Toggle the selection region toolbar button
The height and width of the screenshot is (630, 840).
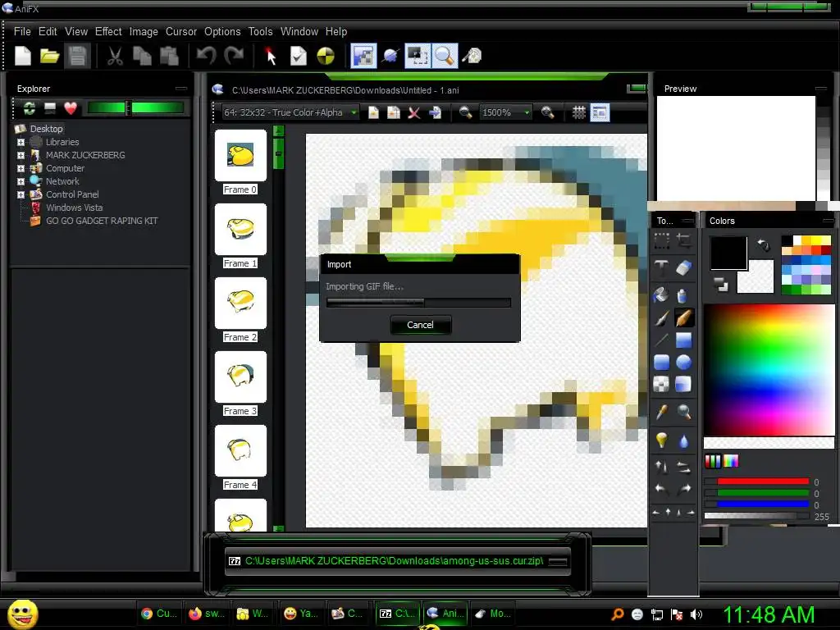(x=418, y=56)
